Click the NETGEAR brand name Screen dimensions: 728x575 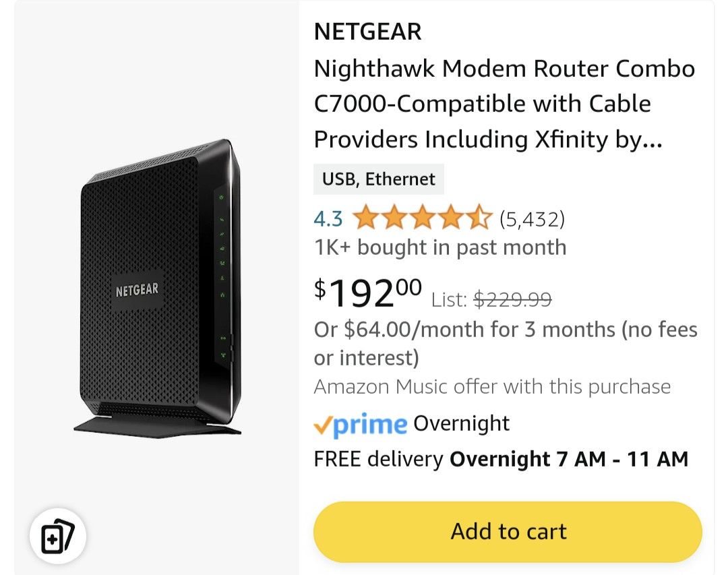(367, 31)
